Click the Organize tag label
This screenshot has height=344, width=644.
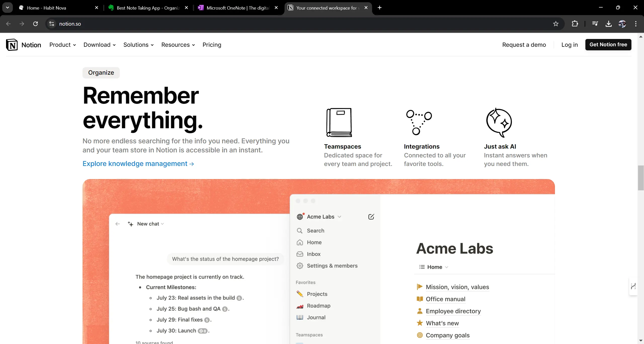[x=101, y=73]
